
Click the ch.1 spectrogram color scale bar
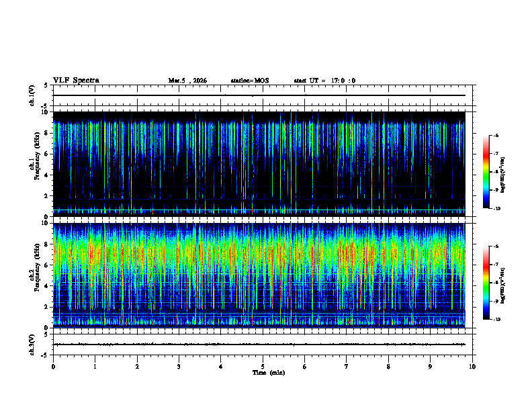point(486,172)
